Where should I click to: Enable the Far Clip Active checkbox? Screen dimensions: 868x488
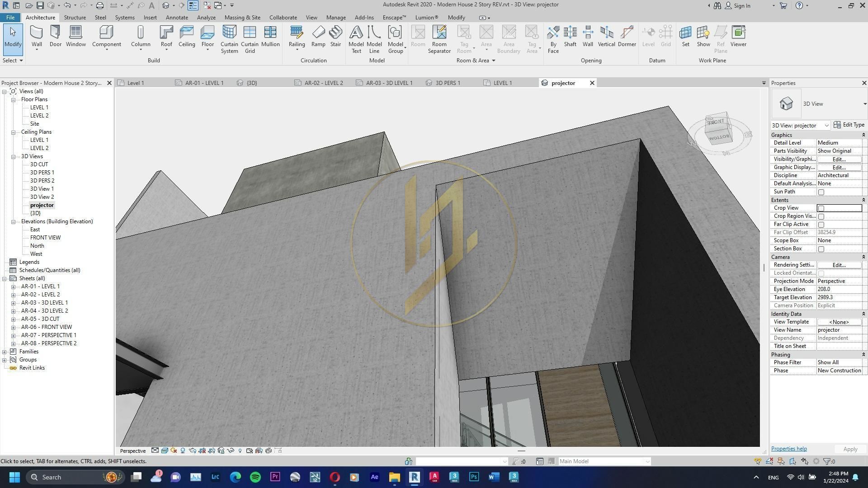click(x=821, y=225)
